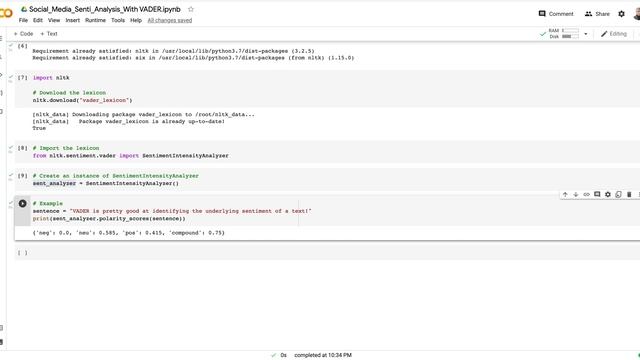
Task: Open the Editing mode selector
Action: pyautogui.click(x=613, y=34)
